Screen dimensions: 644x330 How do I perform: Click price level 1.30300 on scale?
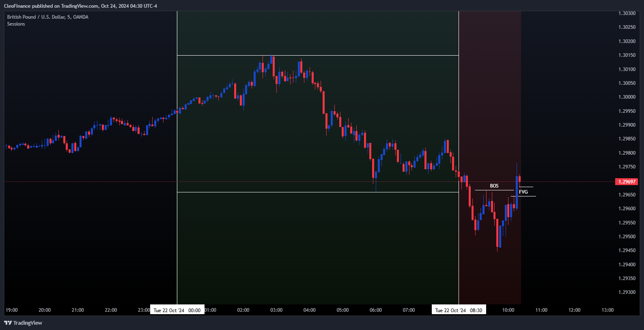tap(627, 13)
